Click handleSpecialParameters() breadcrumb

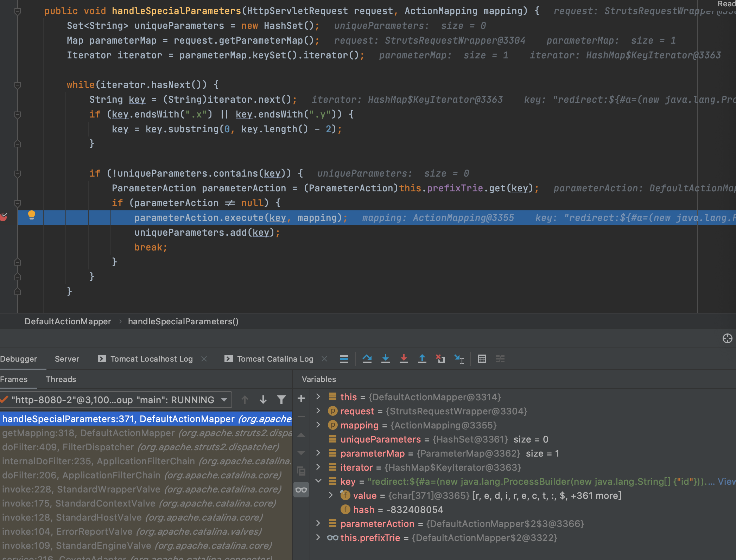[x=183, y=322]
